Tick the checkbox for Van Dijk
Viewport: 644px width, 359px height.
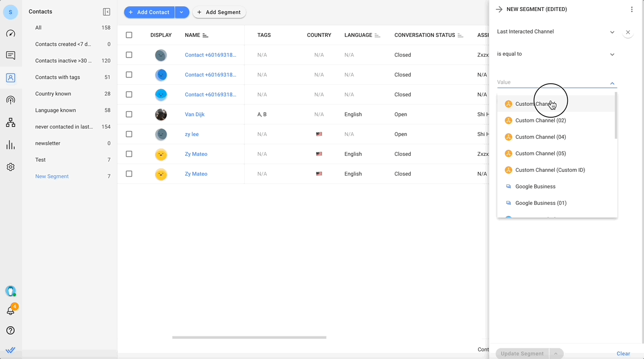[x=129, y=115]
